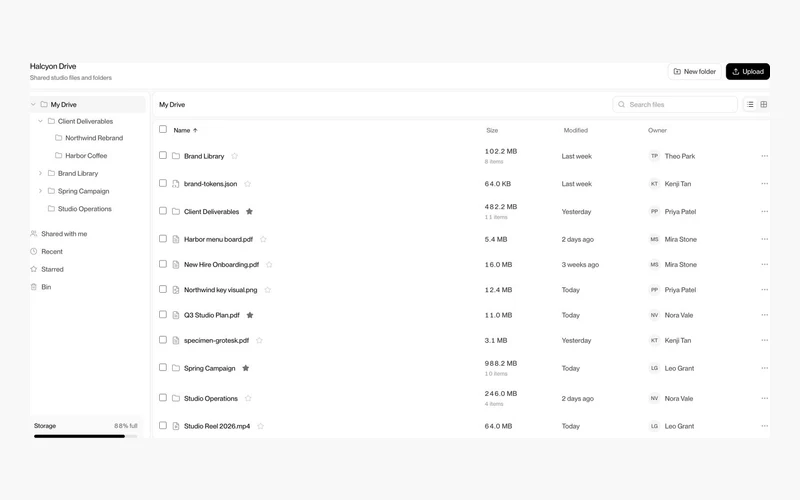The image size is (800, 500).
Task: Open more options for Studio Reel 2026.mp4
Action: point(764,426)
